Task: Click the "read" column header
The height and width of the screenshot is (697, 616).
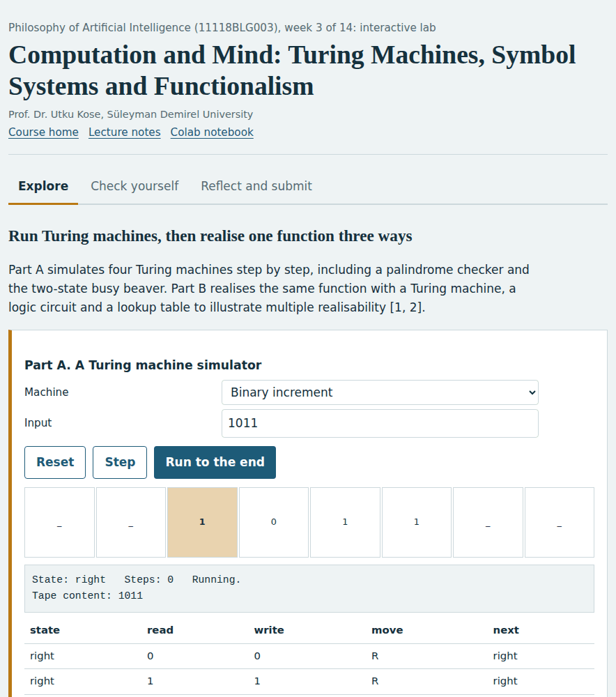Action: [160, 630]
